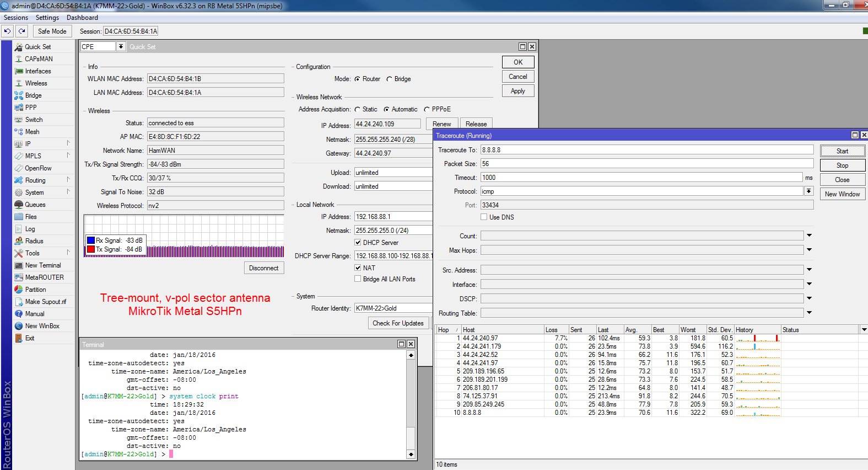Screen dimensions: 868x470
Task: Click the Traceroute To address field
Action: click(x=646, y=150)
